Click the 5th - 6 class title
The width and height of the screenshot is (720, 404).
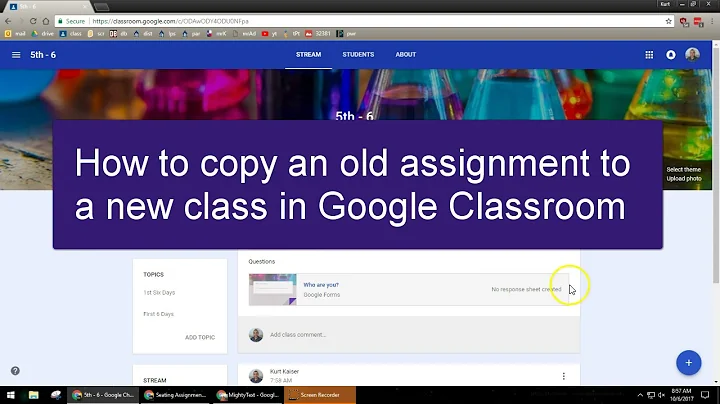click(x=43, y=55)
